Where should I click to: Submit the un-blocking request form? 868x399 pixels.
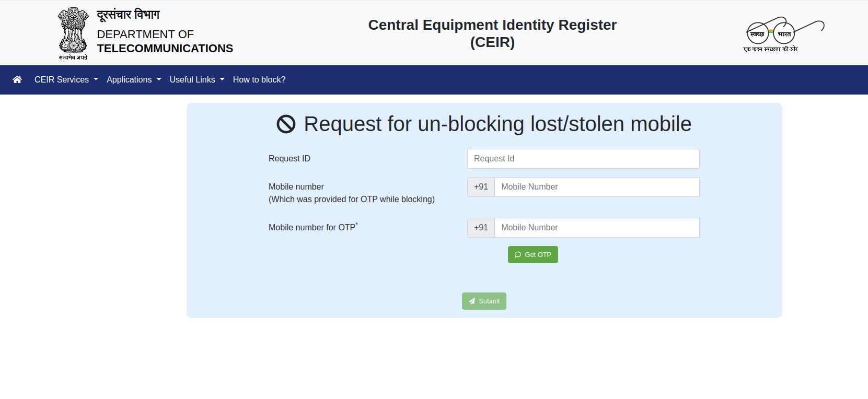pos(484,301)
